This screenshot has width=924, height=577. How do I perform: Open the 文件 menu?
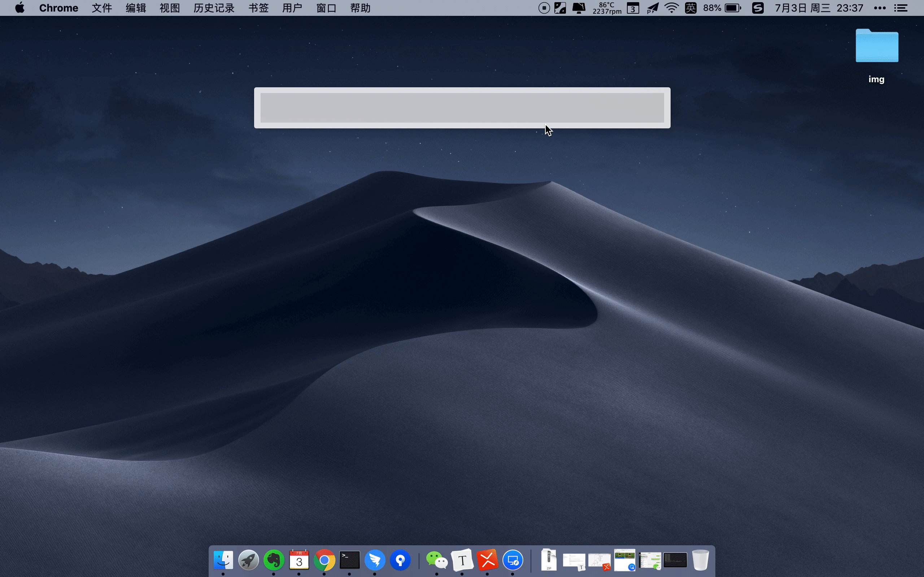[x=101, y=8]
